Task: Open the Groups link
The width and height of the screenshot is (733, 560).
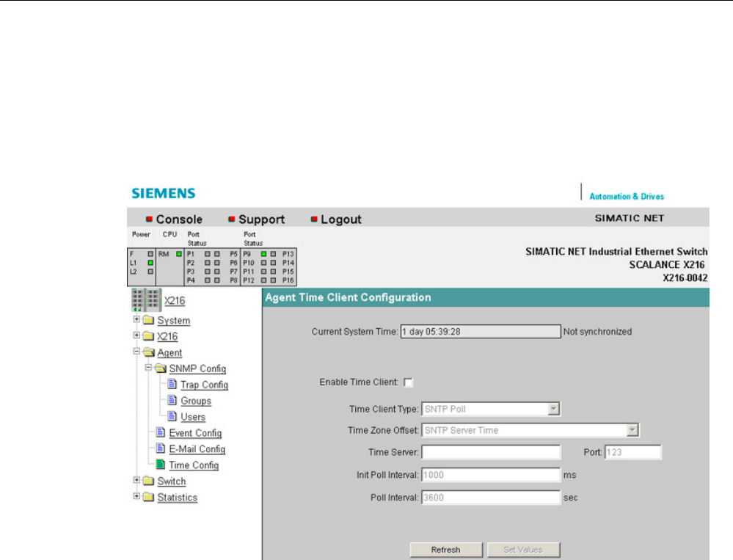Action: pyautogui.click(x=196, y=401)
